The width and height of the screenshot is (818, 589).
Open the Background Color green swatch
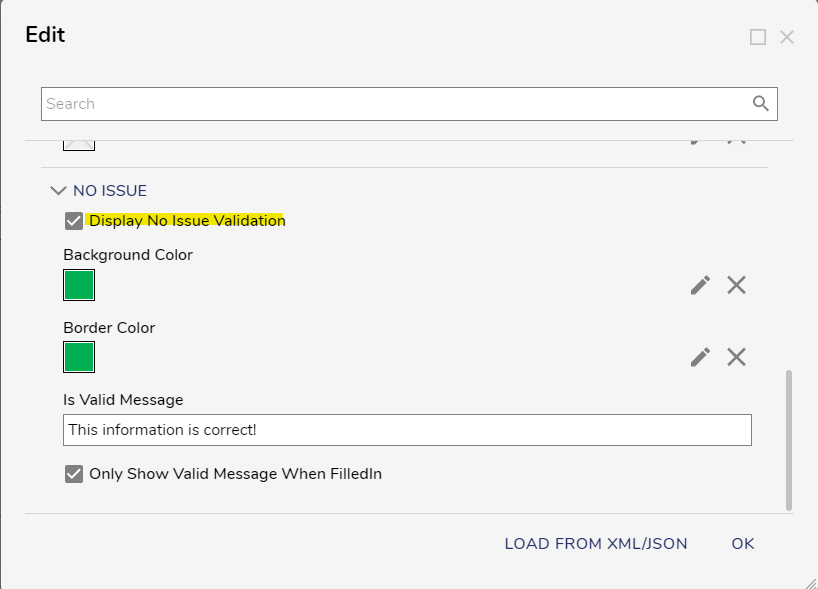(x=79, y=285)
